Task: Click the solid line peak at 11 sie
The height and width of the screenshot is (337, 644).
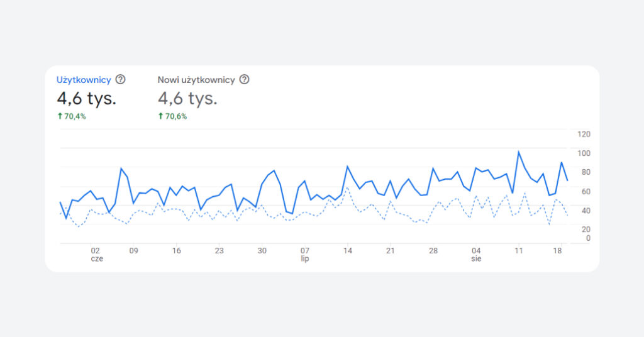Action: (519, 152)
